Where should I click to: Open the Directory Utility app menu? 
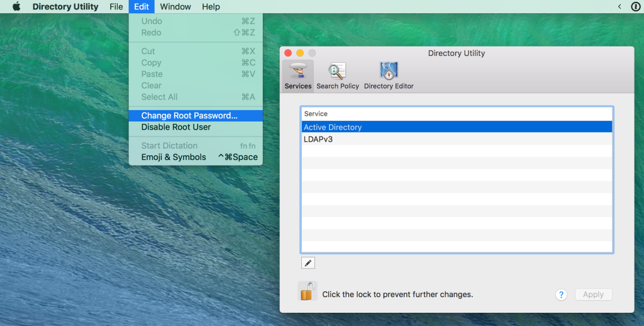65,6
